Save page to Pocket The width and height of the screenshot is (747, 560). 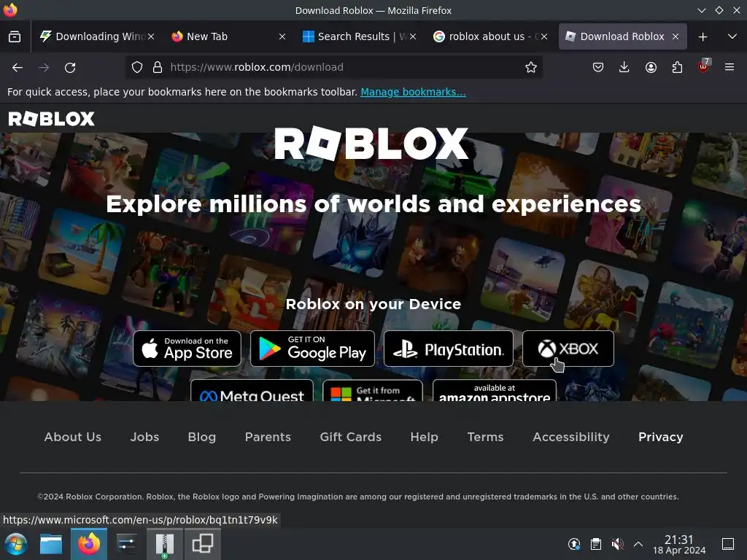[x=598, y=67]
